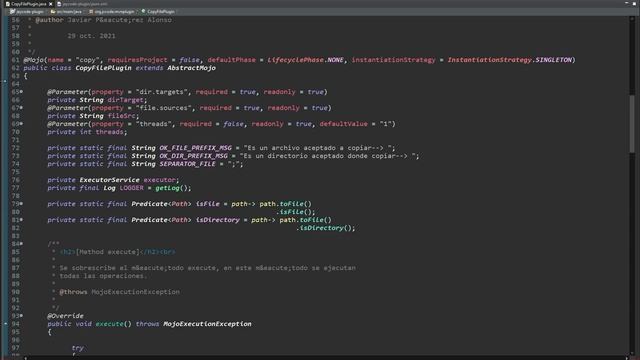The width and height of the screenshot is (640, 360).
Task: Click the CopyFilePlugin class breadcrumb
Action: point(161,11)
